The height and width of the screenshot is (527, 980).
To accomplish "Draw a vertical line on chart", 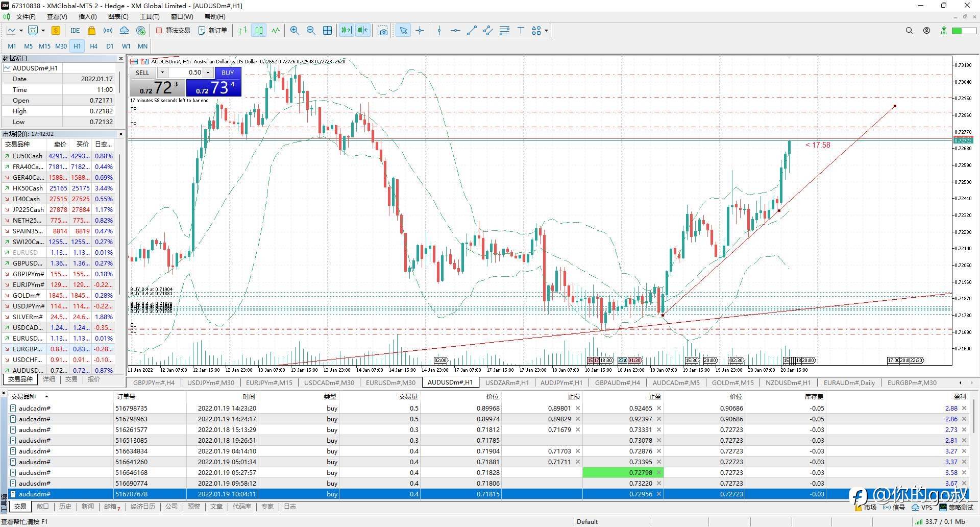I will pos(439,31).
